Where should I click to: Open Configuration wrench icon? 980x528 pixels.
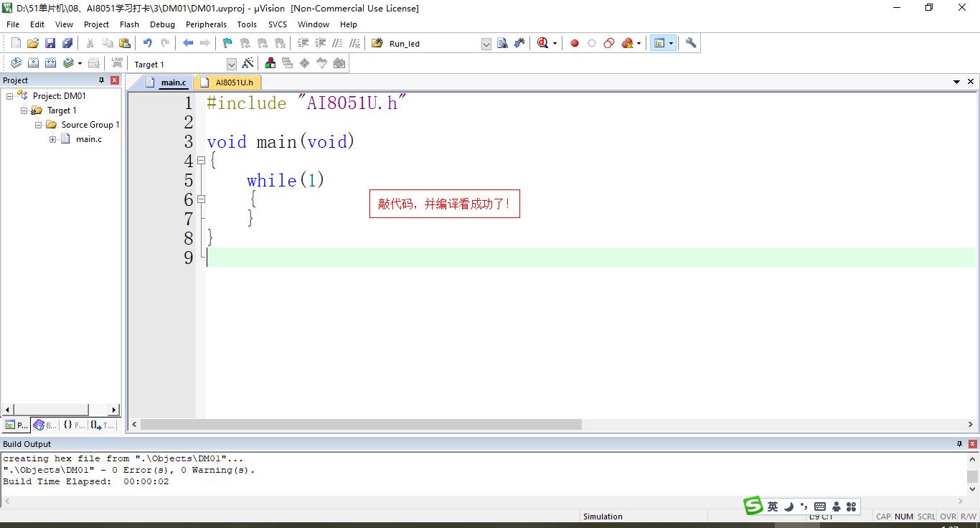point(691,43)
